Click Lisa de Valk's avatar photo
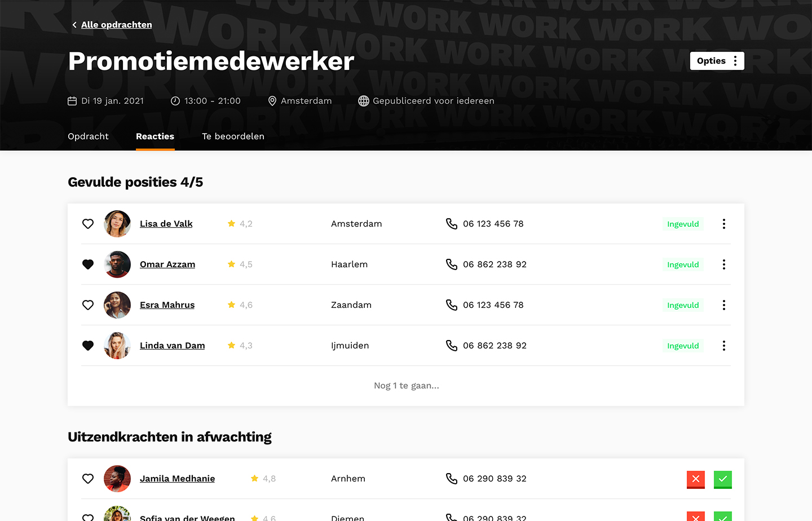The image size is (812, 521). tap(117, 224)
